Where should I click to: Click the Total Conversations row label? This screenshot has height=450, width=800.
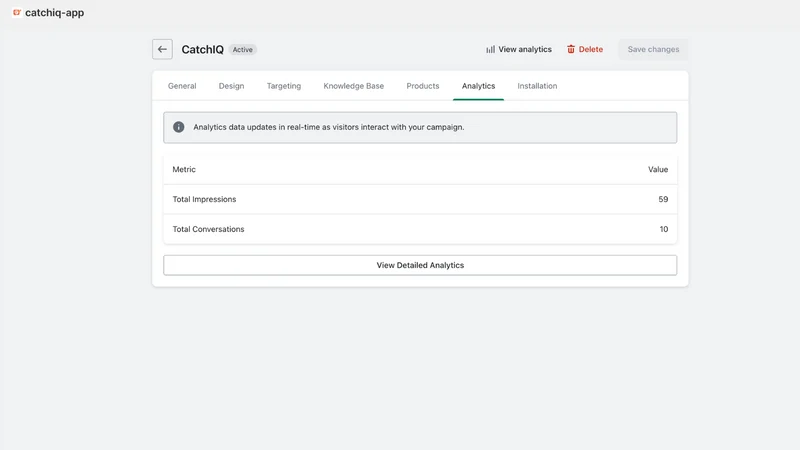pyautogui.click(x=208, y=229)
